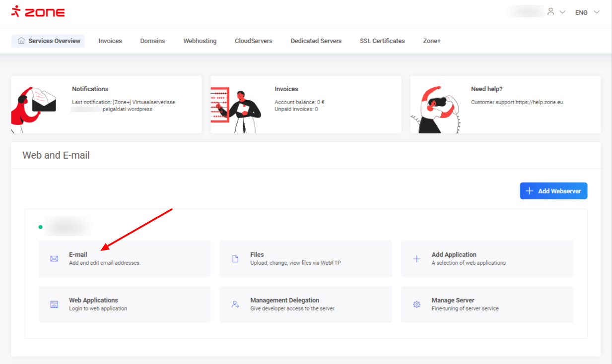Go to the Webhosting tab
This screenshot has height=364, width=612.
pos(200,41)
